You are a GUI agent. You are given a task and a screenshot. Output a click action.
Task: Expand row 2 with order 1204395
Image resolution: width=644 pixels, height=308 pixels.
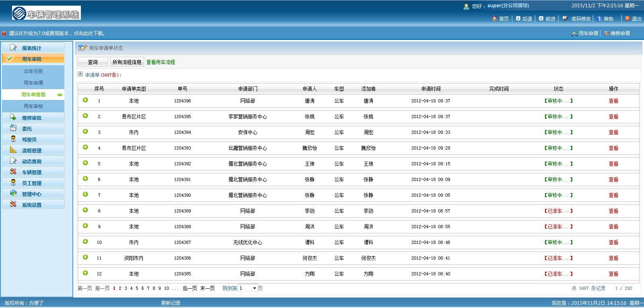point(85,116)
